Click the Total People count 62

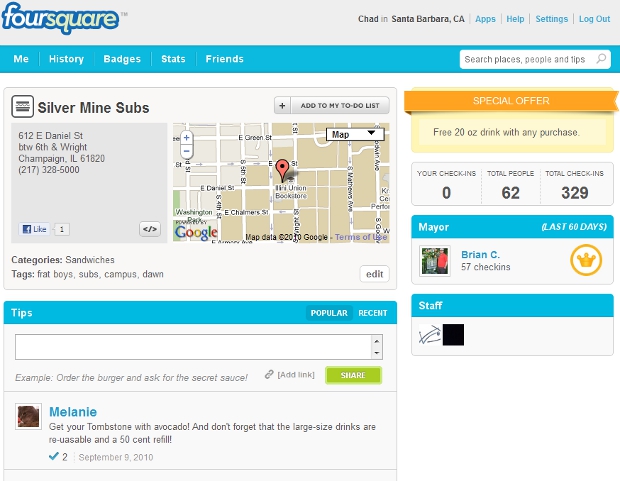(x=510, y=193)
